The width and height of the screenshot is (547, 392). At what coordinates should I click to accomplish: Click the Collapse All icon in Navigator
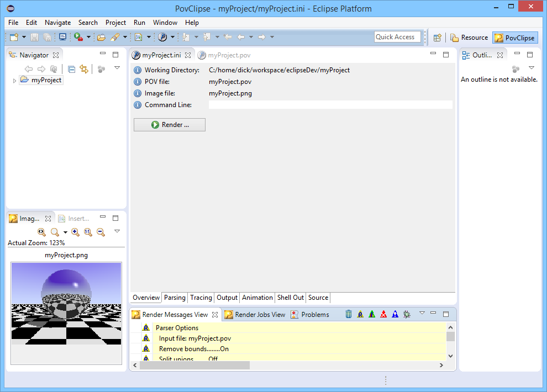pyautogui.click(x=71, y=69)
